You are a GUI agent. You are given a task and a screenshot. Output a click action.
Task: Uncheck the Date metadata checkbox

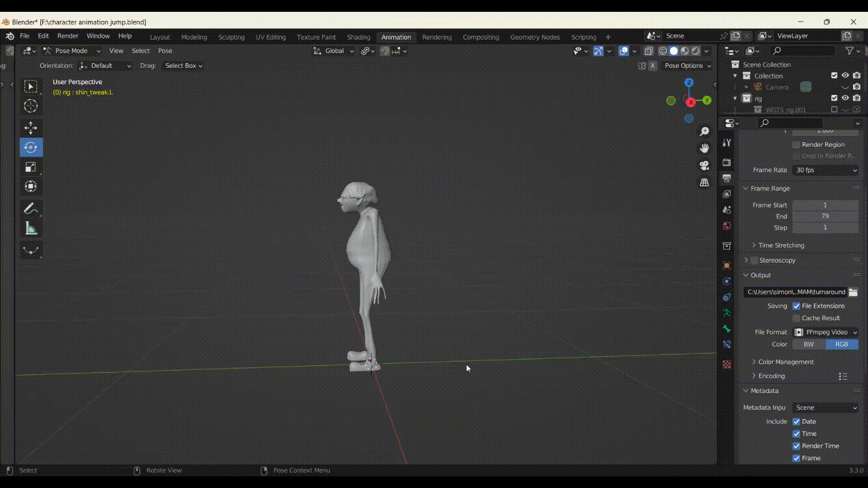796,421
